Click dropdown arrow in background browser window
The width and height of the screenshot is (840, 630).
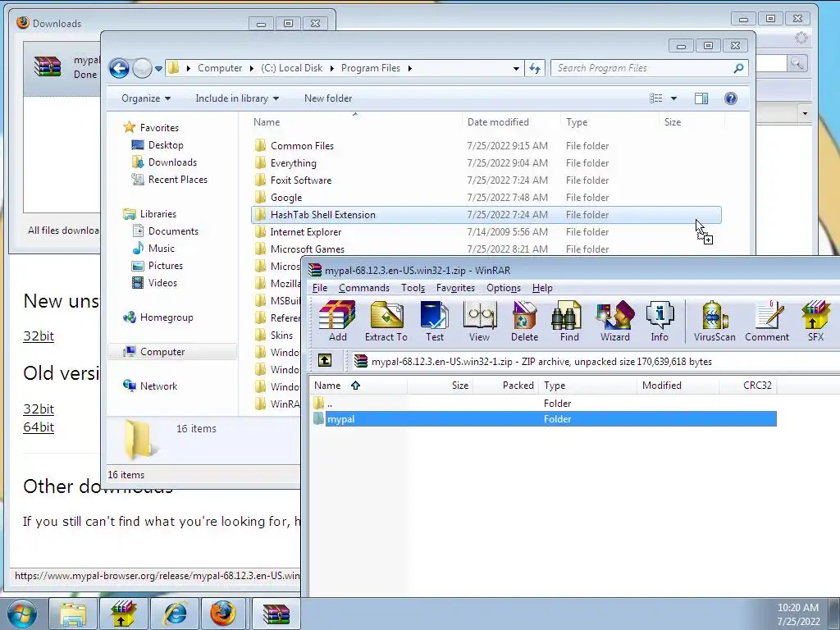tap(804, 113)
